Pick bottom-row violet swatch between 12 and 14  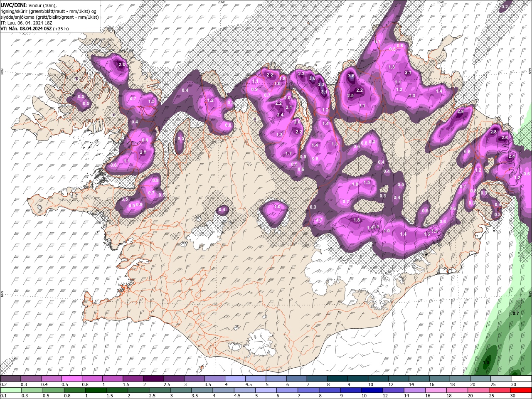pos(393,390)
